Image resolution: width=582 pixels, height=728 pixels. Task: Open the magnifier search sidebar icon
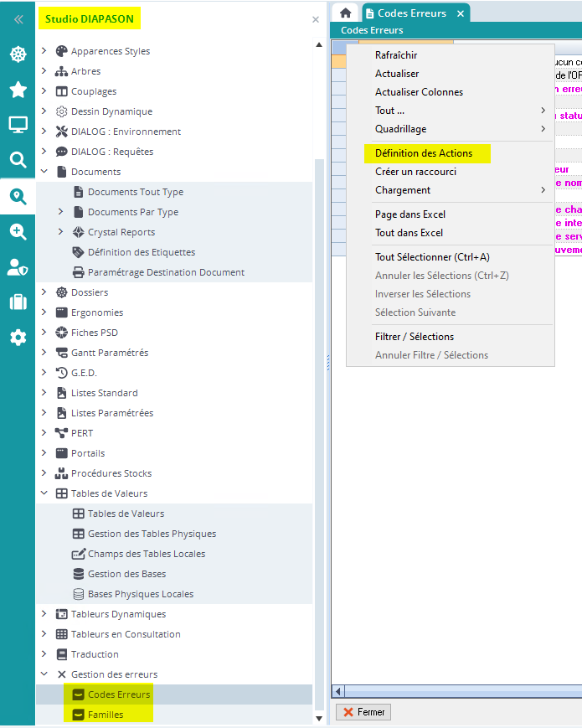18,160
